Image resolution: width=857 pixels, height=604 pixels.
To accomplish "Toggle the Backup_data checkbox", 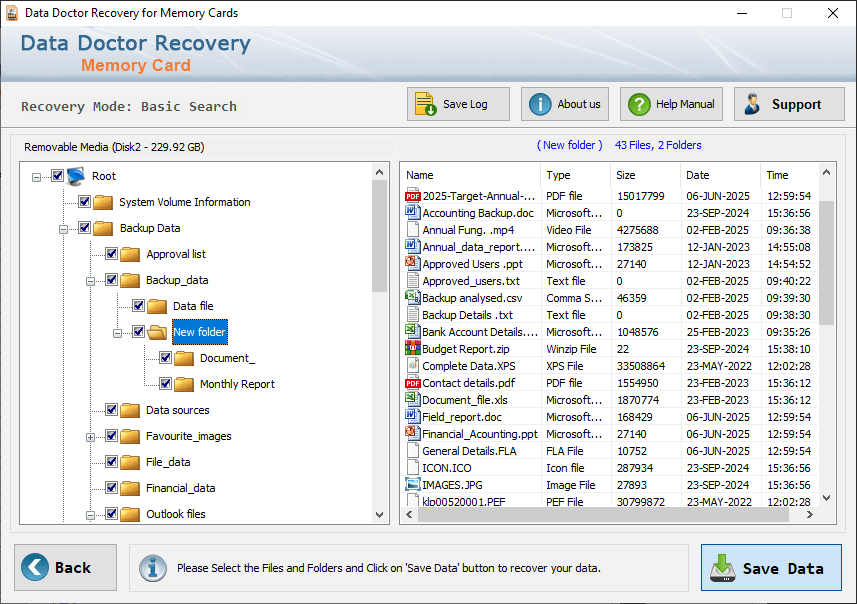I will point(111,279).
